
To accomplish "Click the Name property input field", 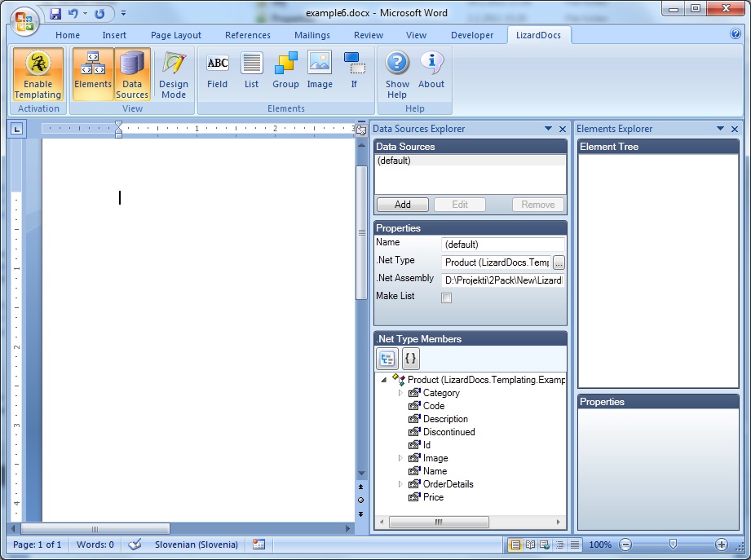I will 502,245.
